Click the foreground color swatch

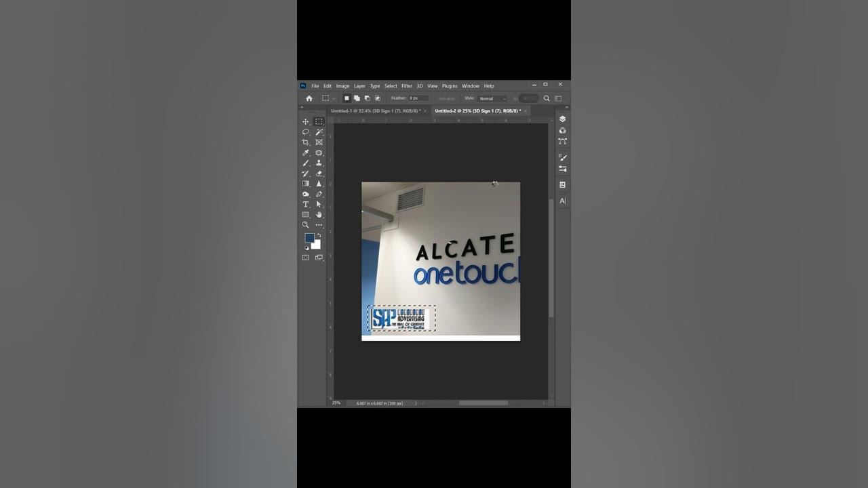309,238
